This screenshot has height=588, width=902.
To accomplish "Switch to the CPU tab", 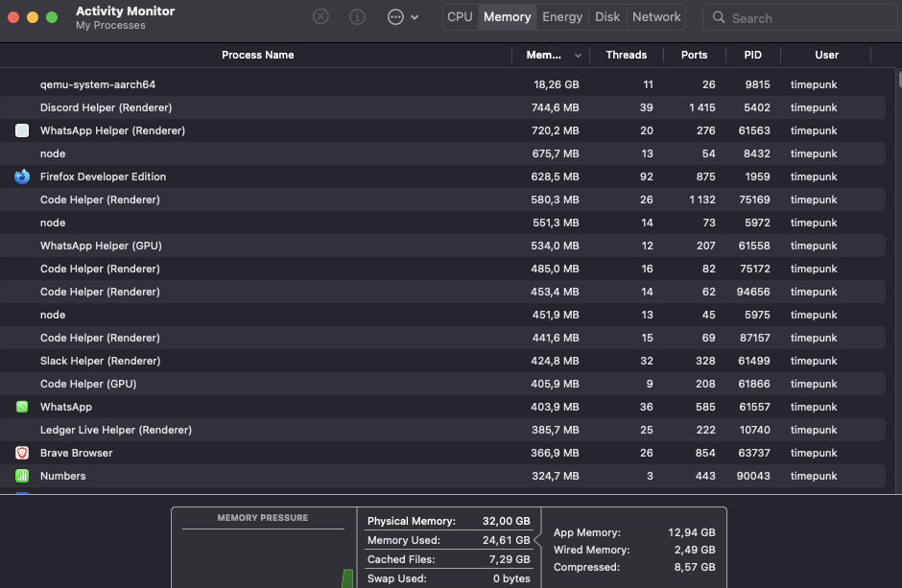I will pos(460,16).
